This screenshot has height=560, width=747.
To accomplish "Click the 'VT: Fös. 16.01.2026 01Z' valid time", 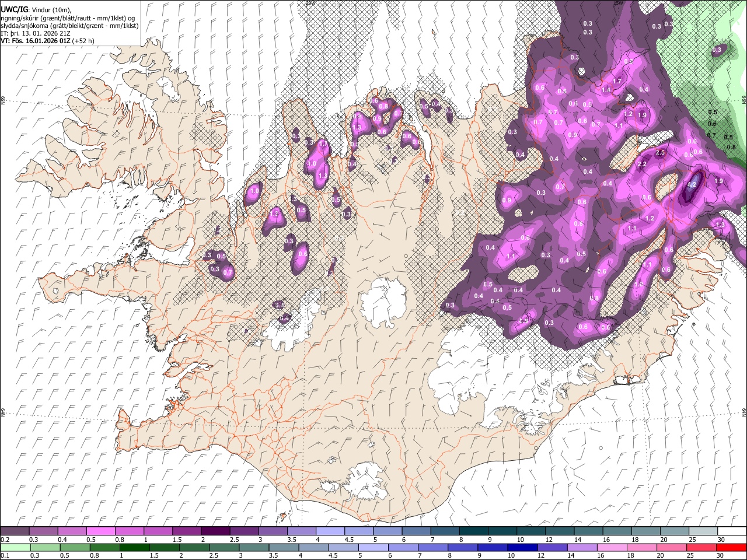I will [36, 41].
